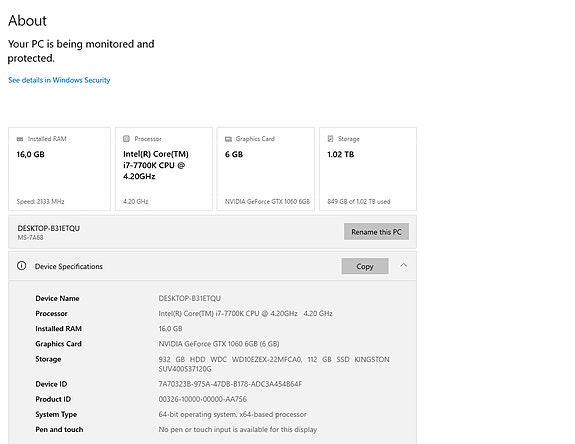Click the Graphics Card icon
Screen dimensions: 575x444
pyautogui.click(x=228, y=139)
